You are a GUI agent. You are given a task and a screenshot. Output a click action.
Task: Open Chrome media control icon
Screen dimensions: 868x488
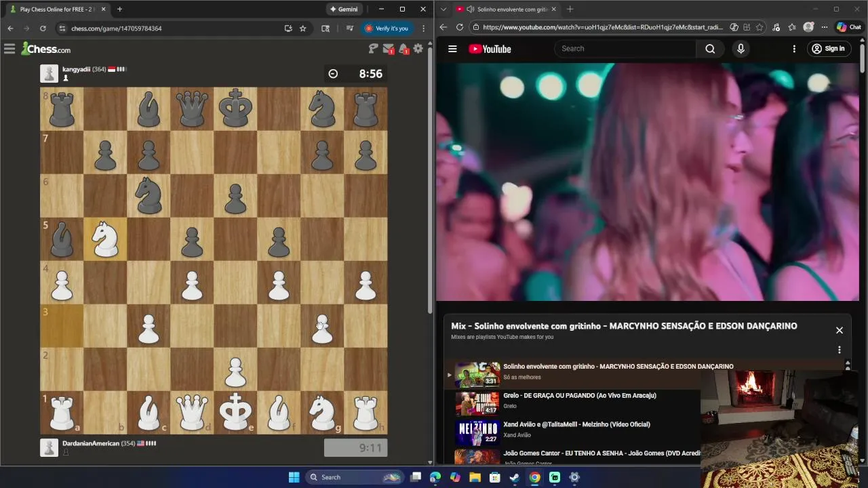(350, 28)
